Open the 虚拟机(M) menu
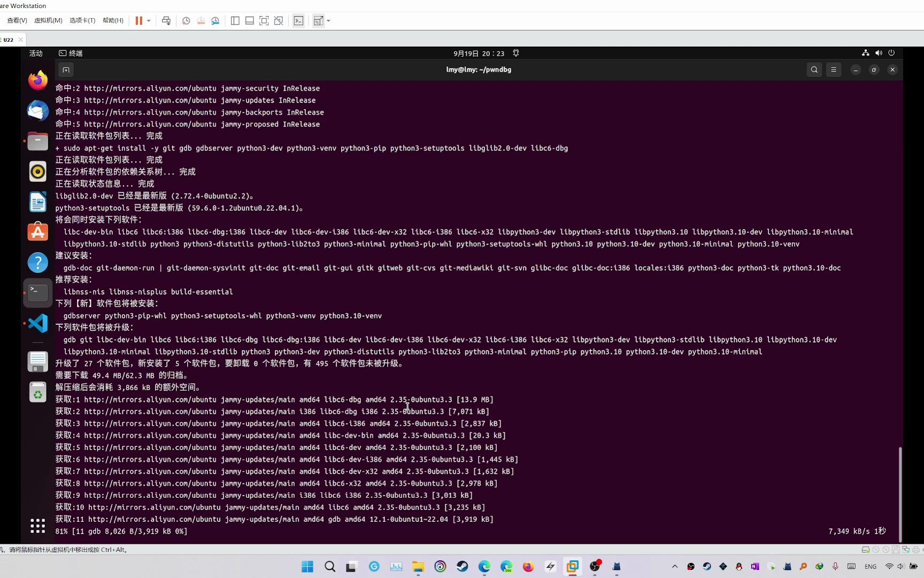The width and height of the screenshot is (924, 578). point(48,20)
